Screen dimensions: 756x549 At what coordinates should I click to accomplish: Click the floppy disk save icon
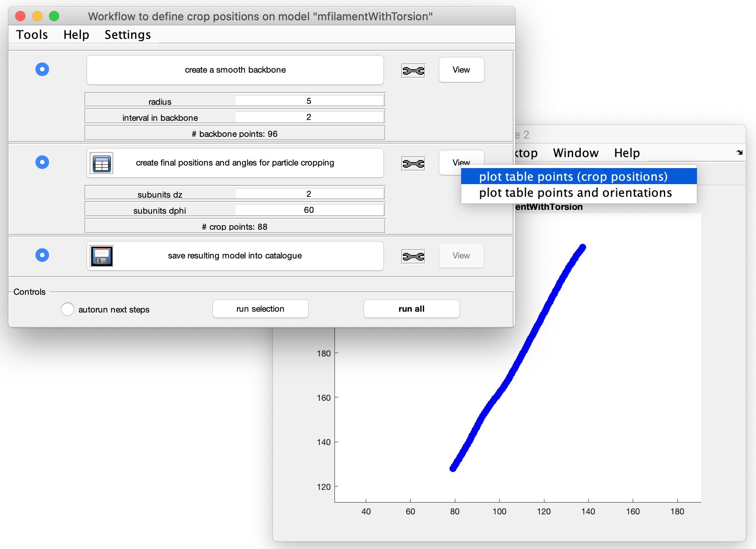click(102, 256)
